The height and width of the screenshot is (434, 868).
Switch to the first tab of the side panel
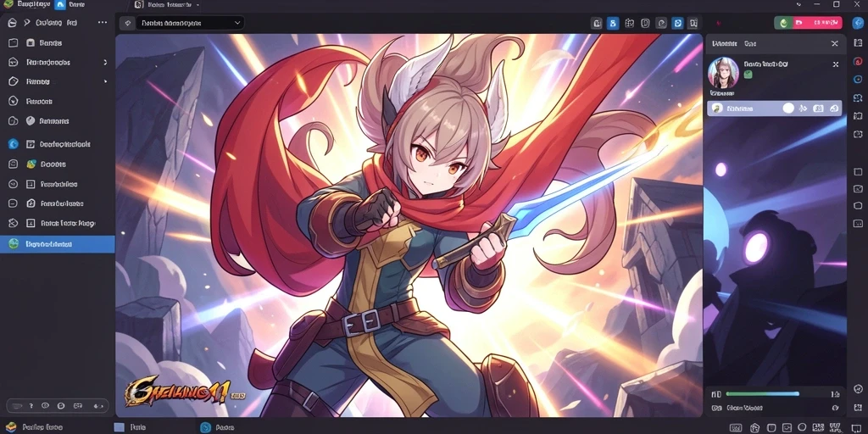pyautogui.click(x=724, y=43)
